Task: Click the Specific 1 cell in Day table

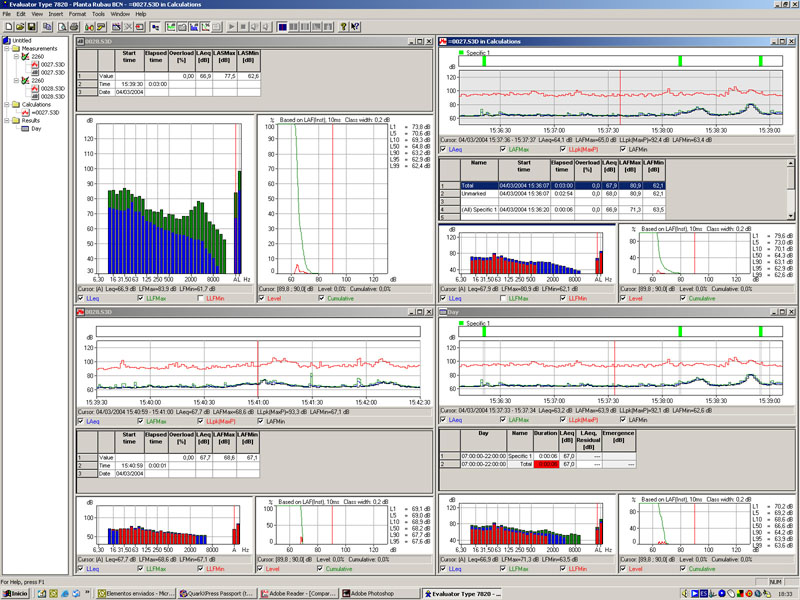Action: [x=520, y=456]
